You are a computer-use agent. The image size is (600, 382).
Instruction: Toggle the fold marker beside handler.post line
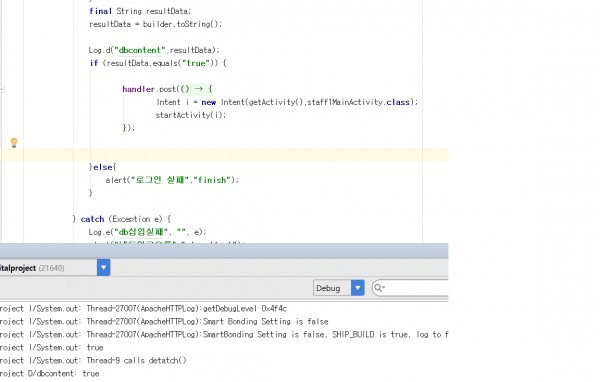(2, 89)
